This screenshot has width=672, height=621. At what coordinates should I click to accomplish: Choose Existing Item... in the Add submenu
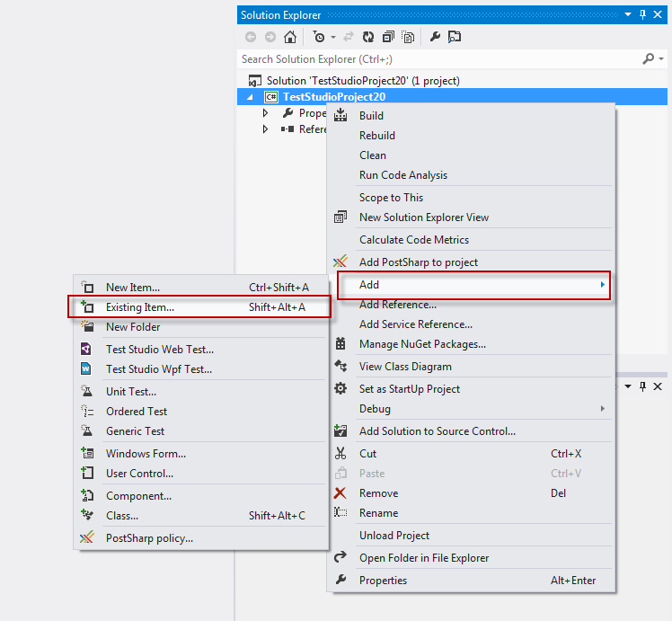(x=199, y=306)
